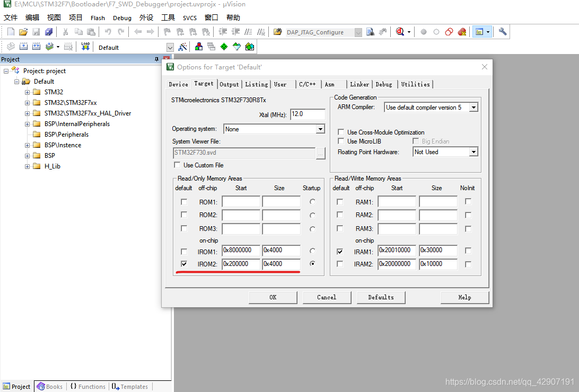The image size is (579, 392).
Task: Click the Find in Files icon
Action: click(x=370, y=32)
